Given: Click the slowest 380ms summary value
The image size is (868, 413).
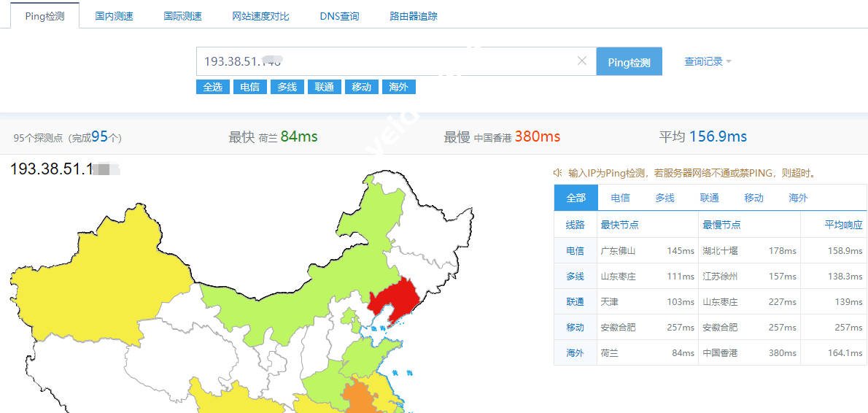Looking at the screenshot, I should tap(538, 136).
